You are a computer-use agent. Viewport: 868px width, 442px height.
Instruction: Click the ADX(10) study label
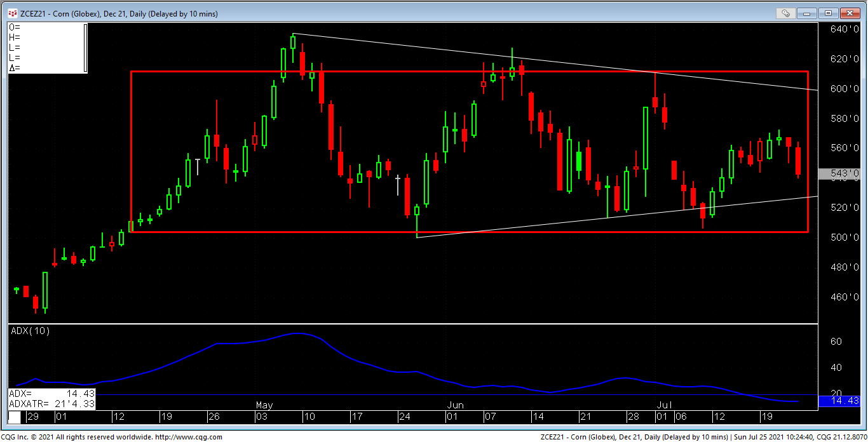[30, 331]
